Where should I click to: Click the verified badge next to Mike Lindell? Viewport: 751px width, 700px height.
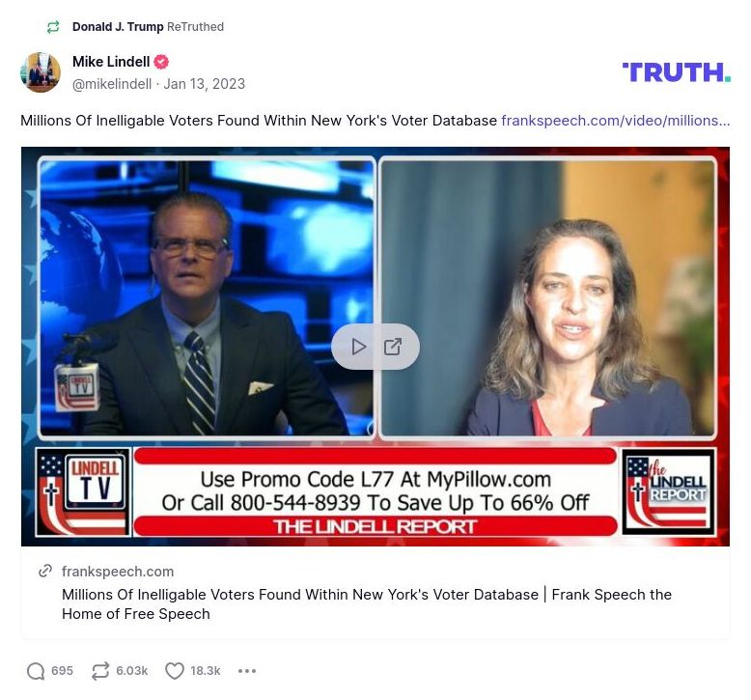point(161,62)
